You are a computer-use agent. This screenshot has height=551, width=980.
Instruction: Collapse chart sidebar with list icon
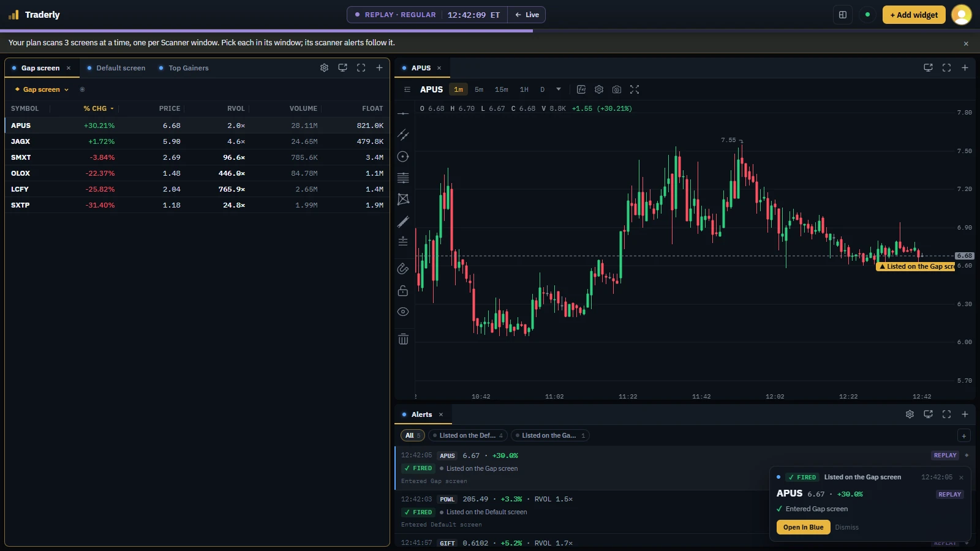coord(407,89)
